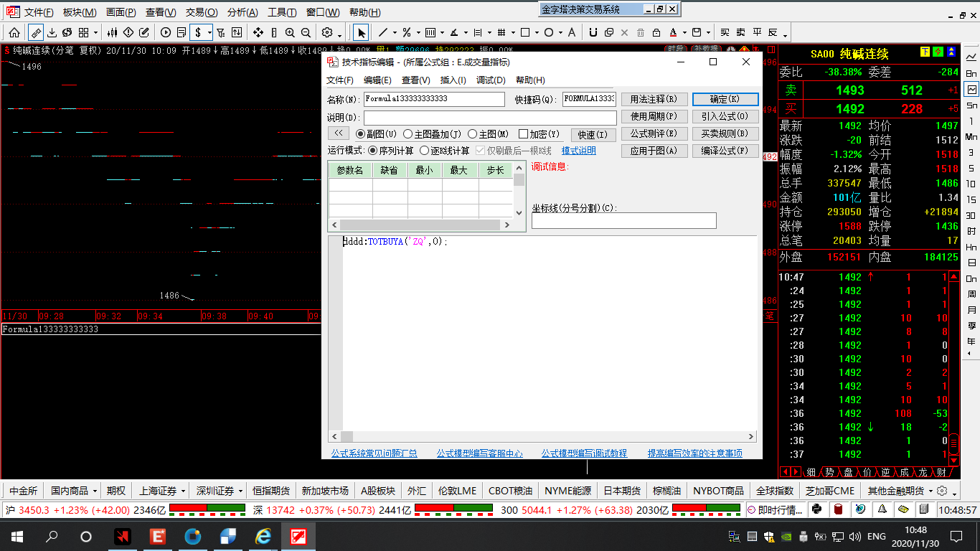Open the 模式说明 link
The height and width of the screenshot is (551, 980).
point(578,151)
